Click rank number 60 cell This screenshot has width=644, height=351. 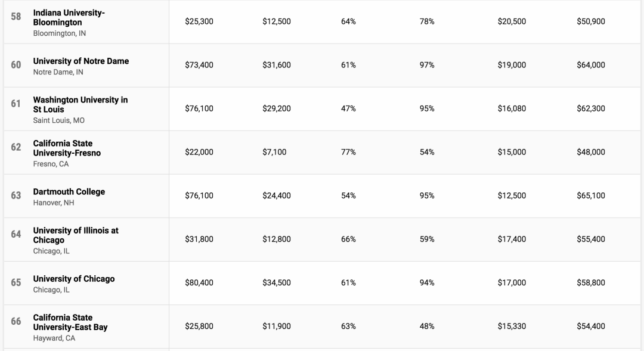[x=16, y=65]
